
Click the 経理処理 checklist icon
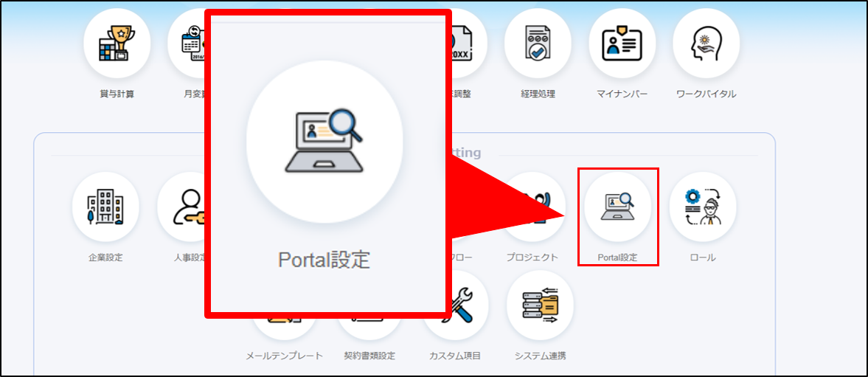click(x=537, y=43)
